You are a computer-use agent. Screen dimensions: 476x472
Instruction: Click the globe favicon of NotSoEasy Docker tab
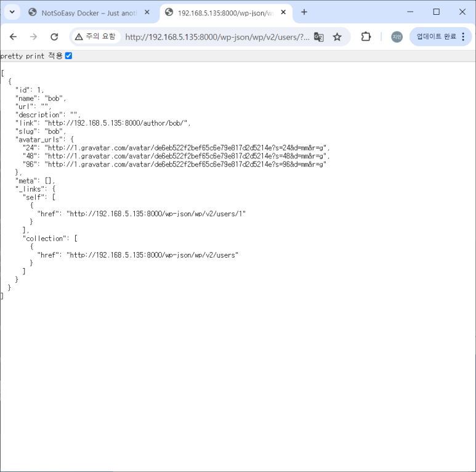33,12
